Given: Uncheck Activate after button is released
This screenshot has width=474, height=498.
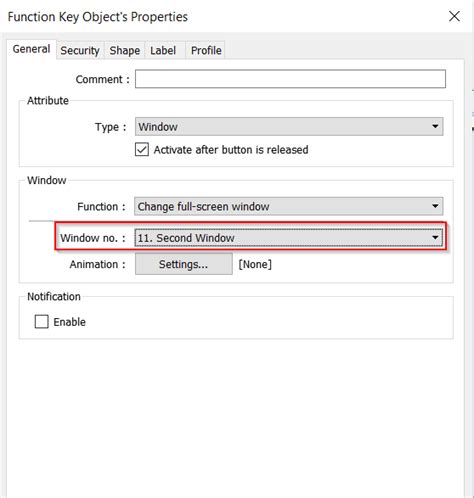Looking at the screenshot, I should (x=142, y=150).
